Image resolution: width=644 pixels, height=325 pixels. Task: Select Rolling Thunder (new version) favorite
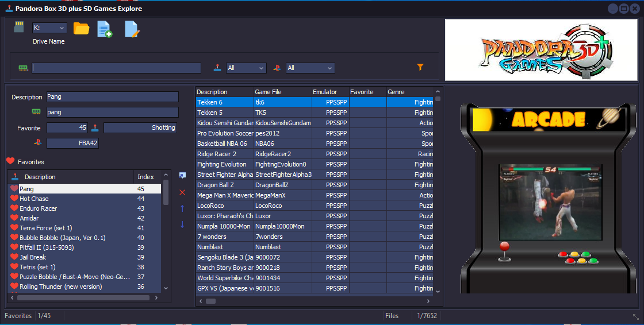click(x=85, y=287)
